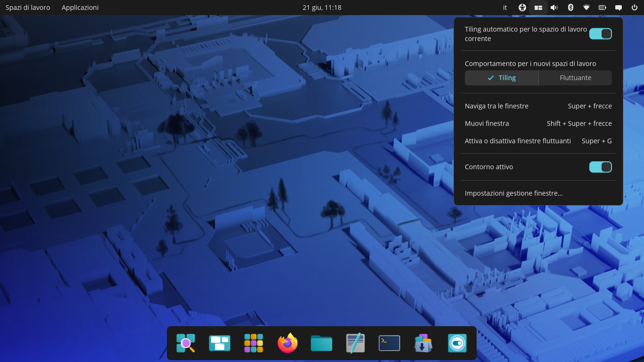Open the workspaces overview icon in dock
Image resolution: width=644 pixels, height=362 pixels.
pos(220,343)
